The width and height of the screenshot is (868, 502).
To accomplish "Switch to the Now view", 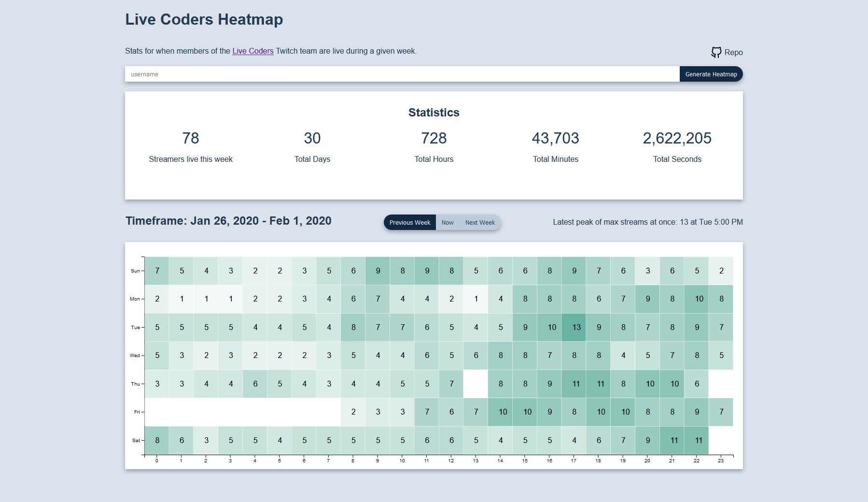I will (x=447, y=222).
